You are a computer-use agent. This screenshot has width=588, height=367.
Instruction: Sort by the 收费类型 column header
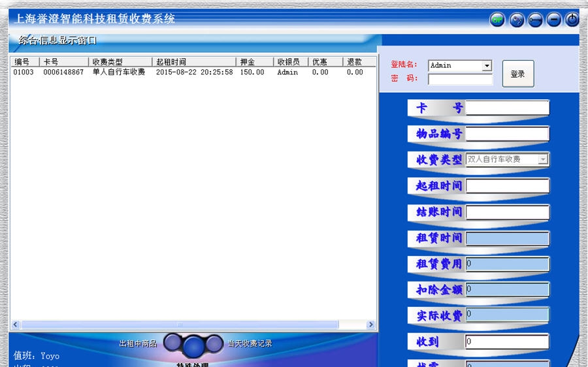[120, 62]
